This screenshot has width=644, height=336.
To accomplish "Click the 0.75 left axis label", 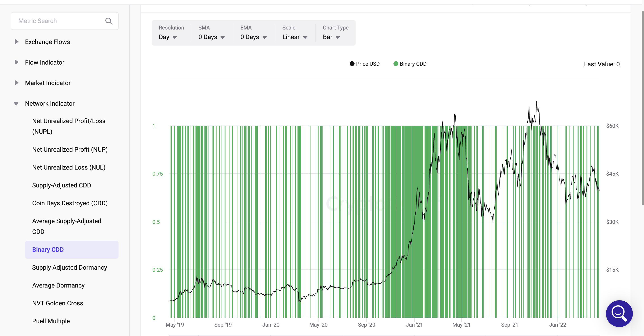I will pos(157,174).
